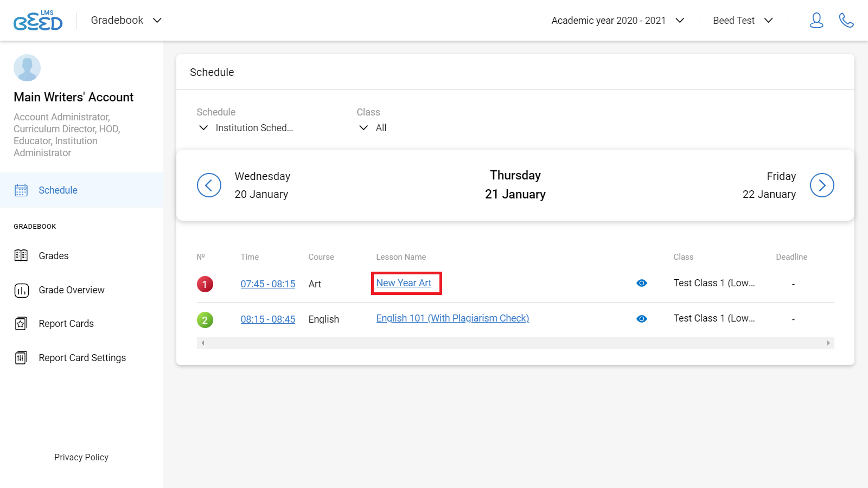Open English 101 (With Plagiarism Check) lesson
Image resolution: width=868 pixels, height=488 pixels.
pyautogui.click(x=452, y=318)
